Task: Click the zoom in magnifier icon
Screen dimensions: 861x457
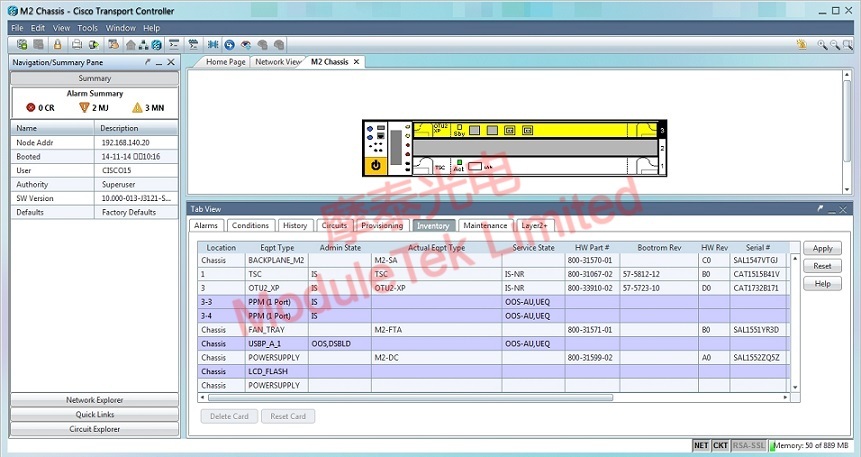Action: [822, 44]
